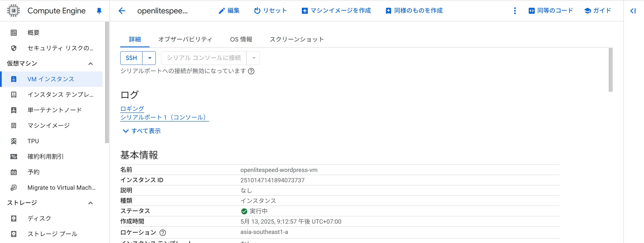Click the shield icon for security risks

[14, 48]
